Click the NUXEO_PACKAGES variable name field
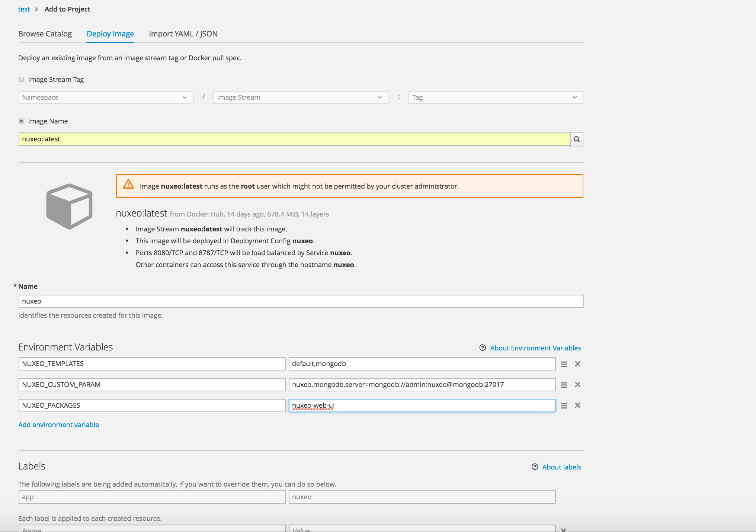The width and height of the screenshot is (756, 532). click(152, 406)
